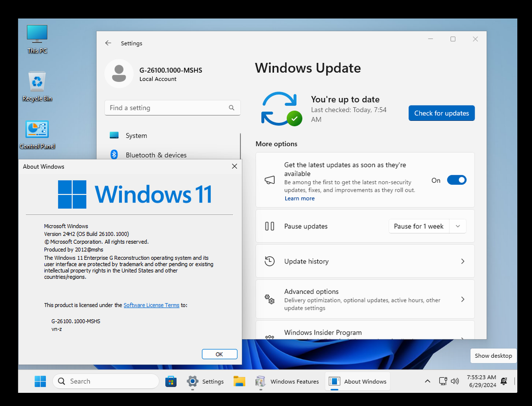Open the Control Panel desktop shortcut

[x=37, y=134]
